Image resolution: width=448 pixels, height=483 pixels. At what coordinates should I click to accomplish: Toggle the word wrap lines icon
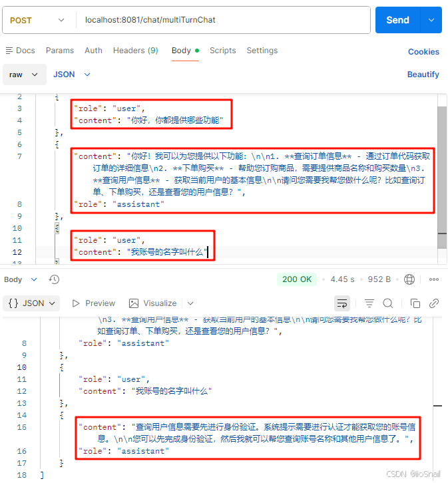342,303
